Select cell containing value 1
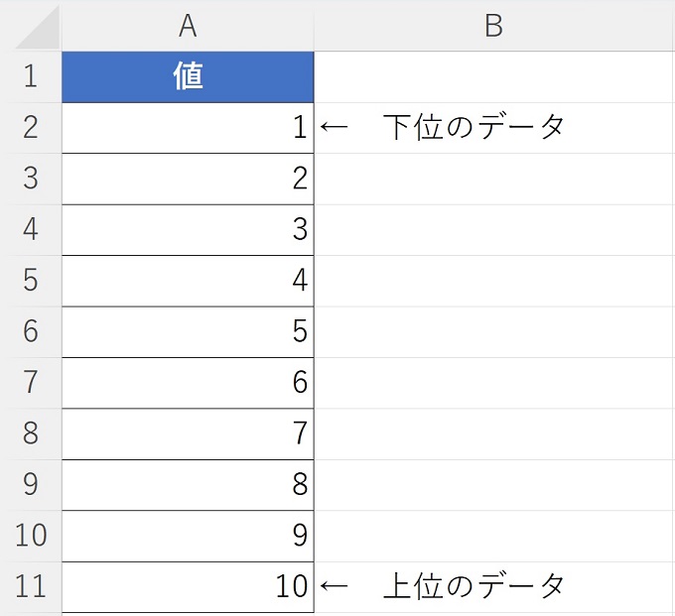 coord(188,128)
